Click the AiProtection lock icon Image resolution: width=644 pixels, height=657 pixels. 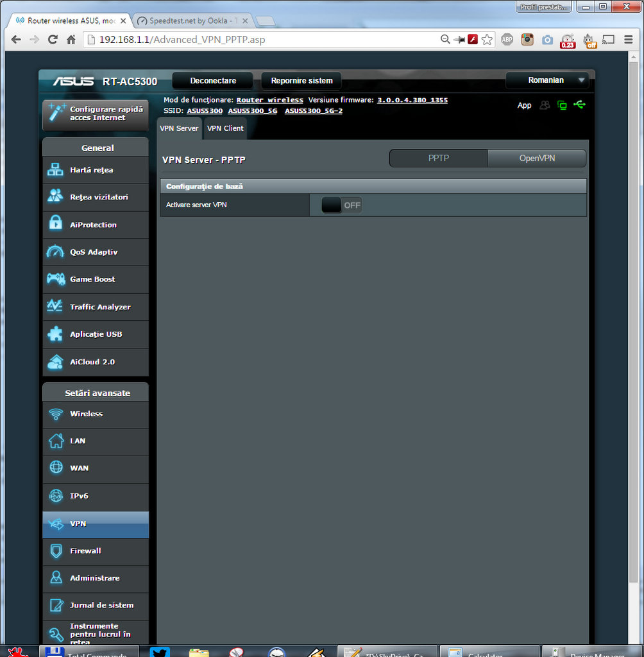pos(56,225)
